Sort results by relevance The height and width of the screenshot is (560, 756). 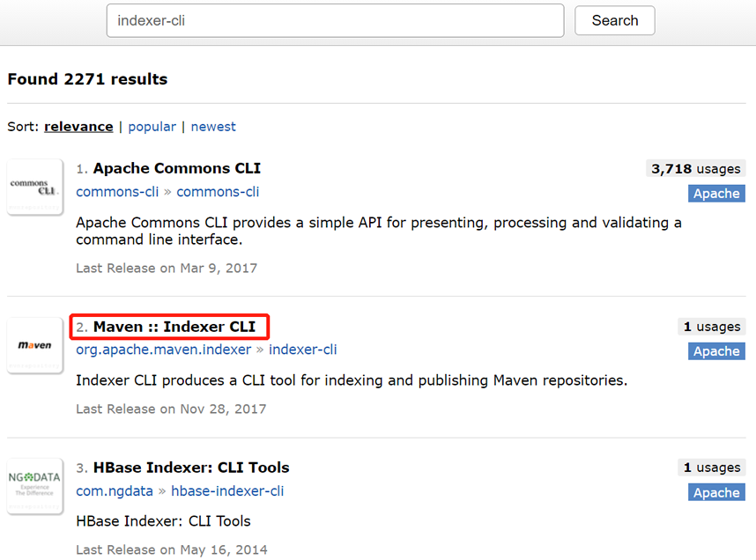(x=78, y=127)
